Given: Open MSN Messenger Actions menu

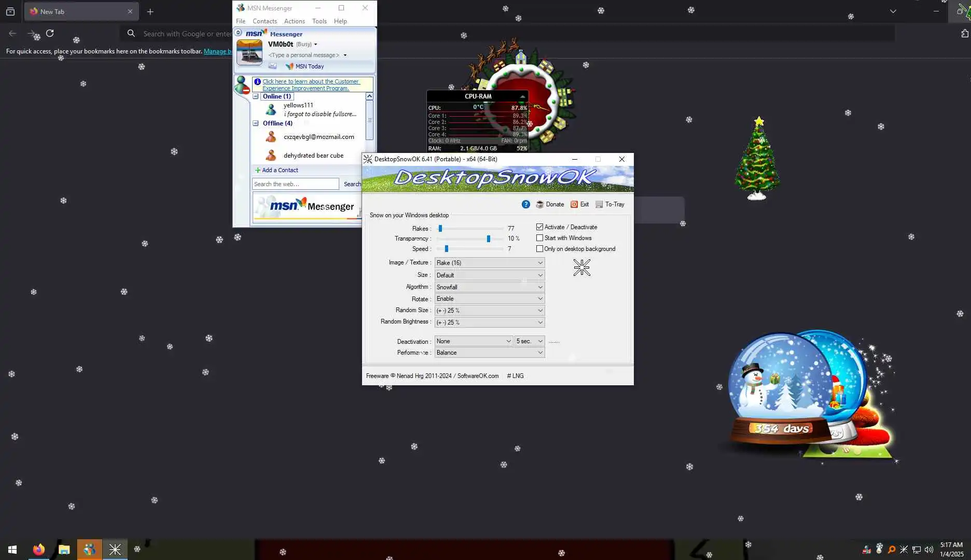Looking at the screenshot, I should coord(294,21).
